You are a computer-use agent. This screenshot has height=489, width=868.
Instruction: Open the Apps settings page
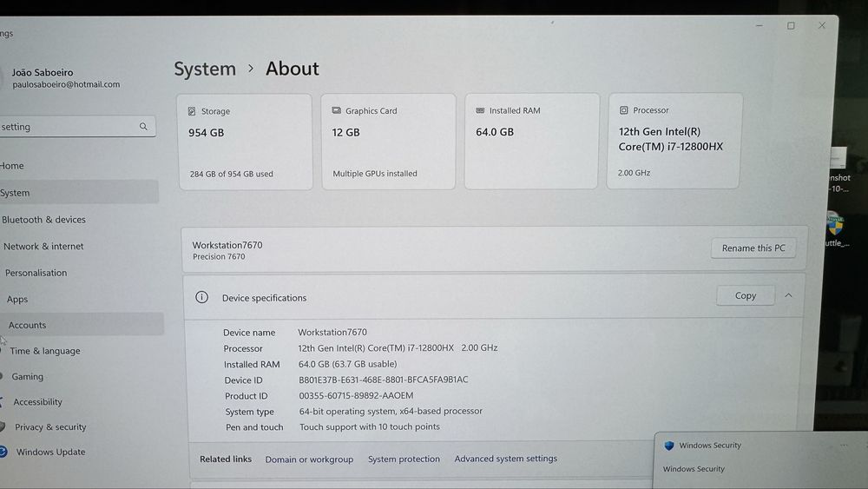point(17,299)
